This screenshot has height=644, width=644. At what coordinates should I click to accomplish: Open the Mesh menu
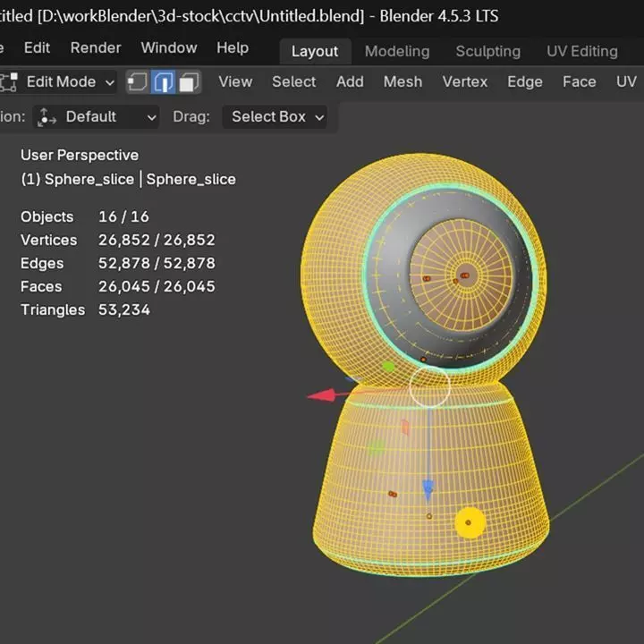tap(402, 81)
